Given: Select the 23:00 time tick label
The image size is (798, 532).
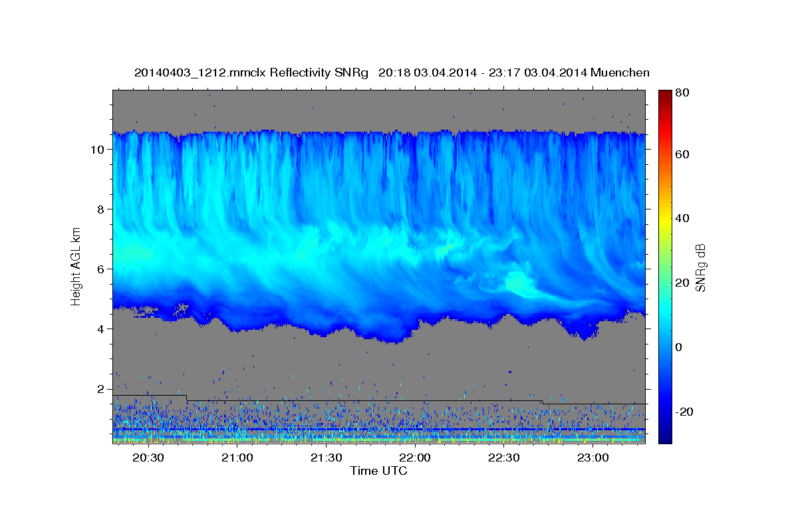Looking at the screenshot, I should point(593,458).
